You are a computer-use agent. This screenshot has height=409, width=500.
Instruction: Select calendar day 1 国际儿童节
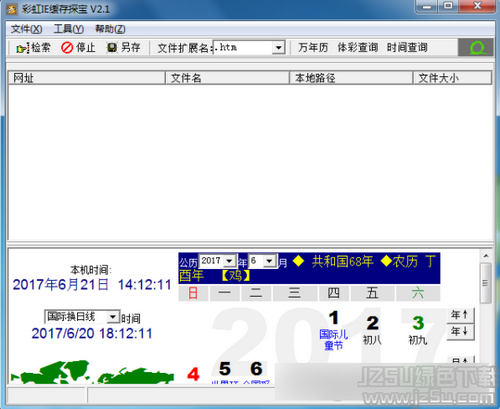click(x=334, y=330)
